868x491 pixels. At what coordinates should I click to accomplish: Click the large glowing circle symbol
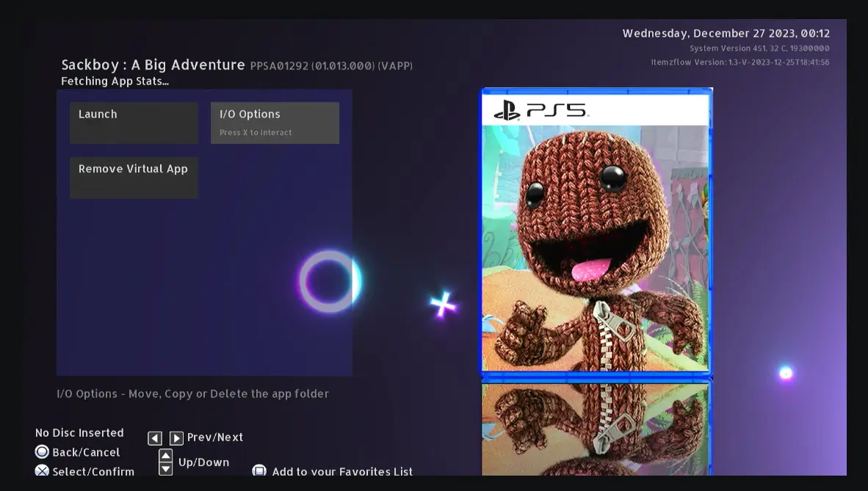coord(328,282)
